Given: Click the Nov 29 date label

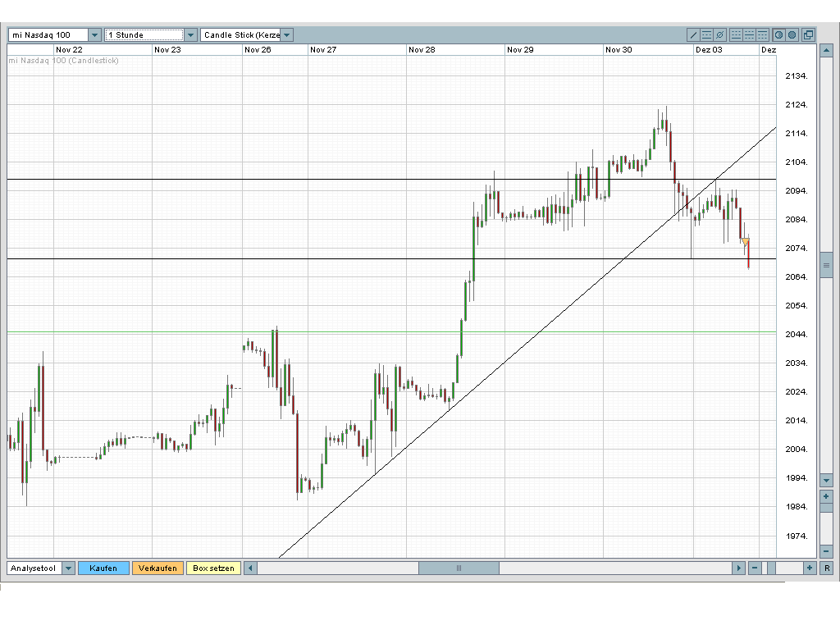Looking at the screenshot, I should (x=521, y=49).
